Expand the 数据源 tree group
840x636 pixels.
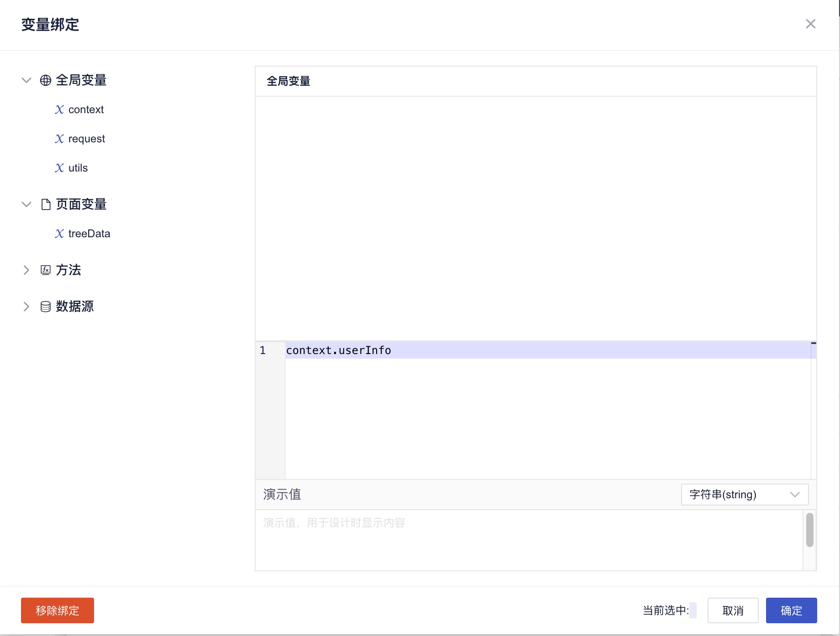26,307
